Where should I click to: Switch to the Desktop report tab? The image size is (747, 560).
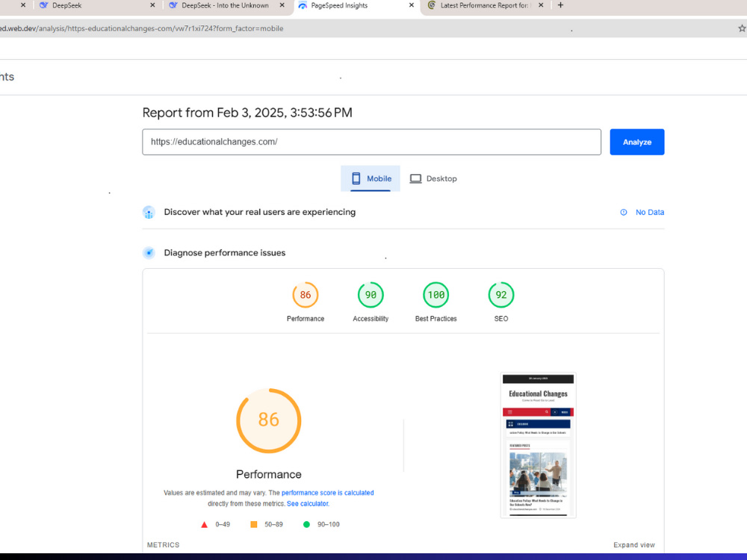click(x=433, y=178)
